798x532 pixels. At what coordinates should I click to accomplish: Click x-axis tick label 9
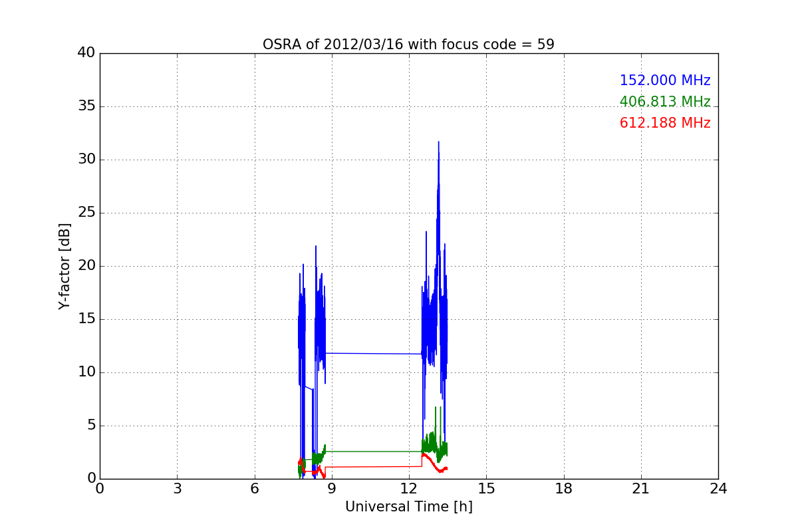point(332,488)
